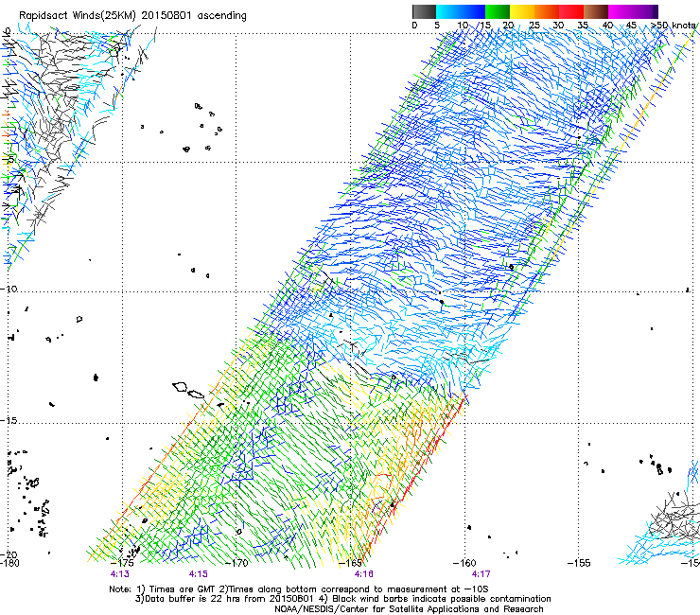The image size is (700, 615).
Task: Click the 'Data buffer is 22 hrs' note
Action: pyautogui.click(x=342, y=599)
